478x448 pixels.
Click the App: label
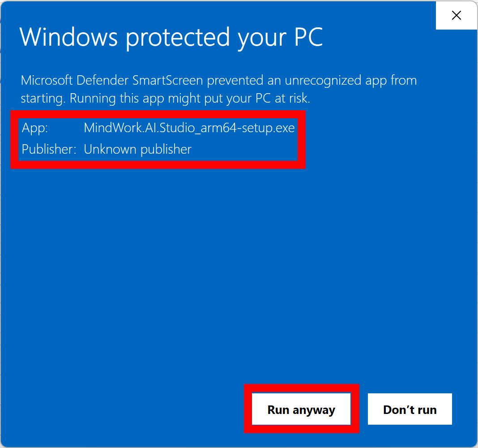[x=33, y=128]
